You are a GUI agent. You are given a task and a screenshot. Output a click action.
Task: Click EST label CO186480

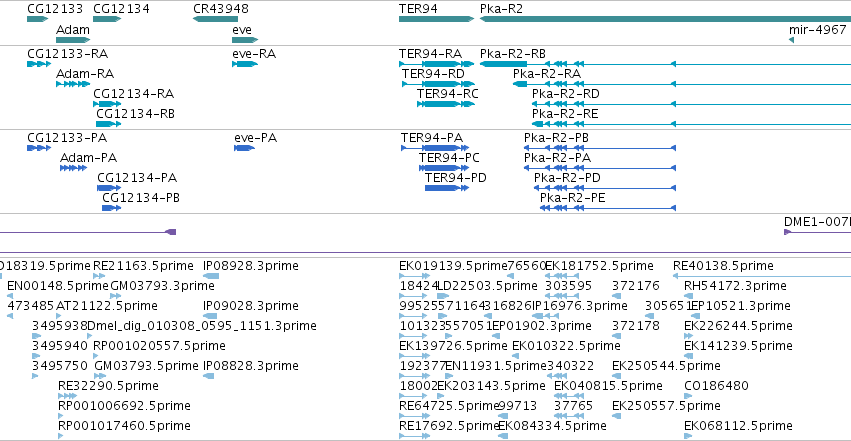pyautogui.click(x=716, y=386)
